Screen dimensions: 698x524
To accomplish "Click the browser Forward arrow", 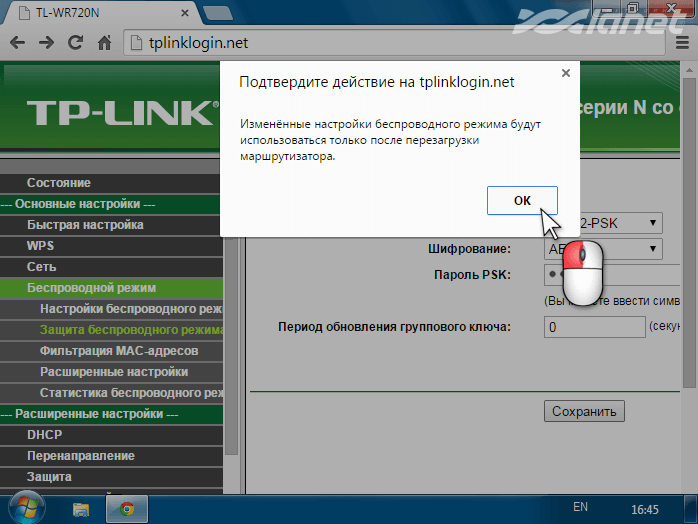I will coord(46,43).
